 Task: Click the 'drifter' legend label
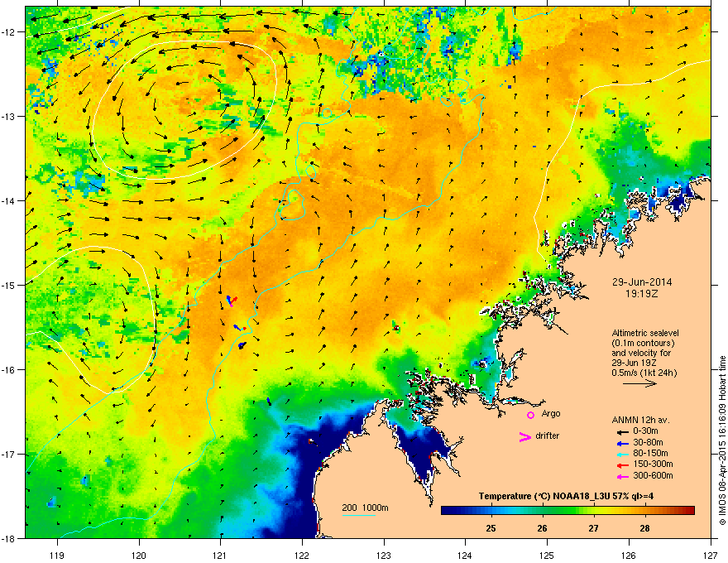pyautogui.click(x=548, y=435)
